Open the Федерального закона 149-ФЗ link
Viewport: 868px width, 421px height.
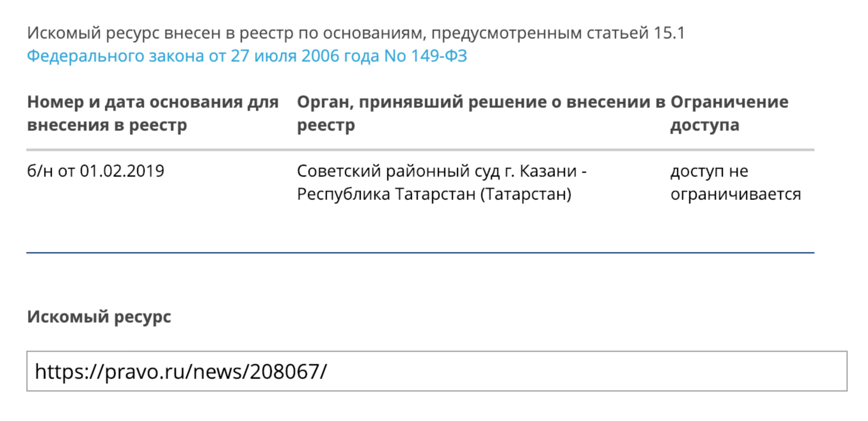247,56
